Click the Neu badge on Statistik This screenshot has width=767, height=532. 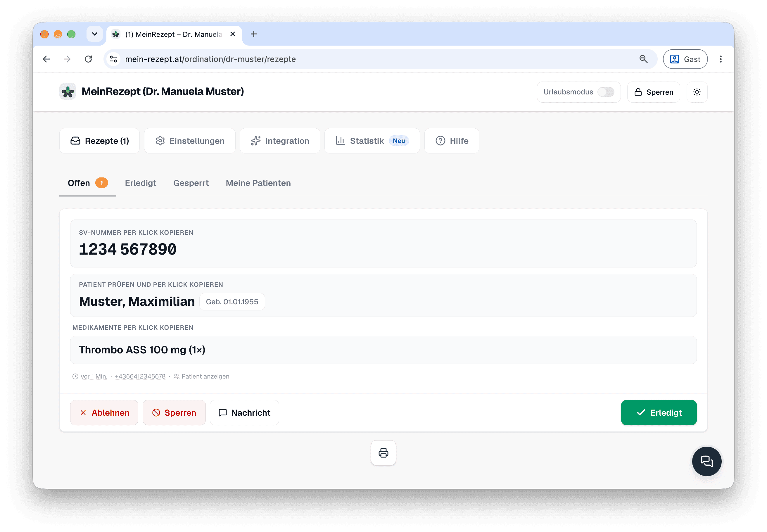coord(398,141)
